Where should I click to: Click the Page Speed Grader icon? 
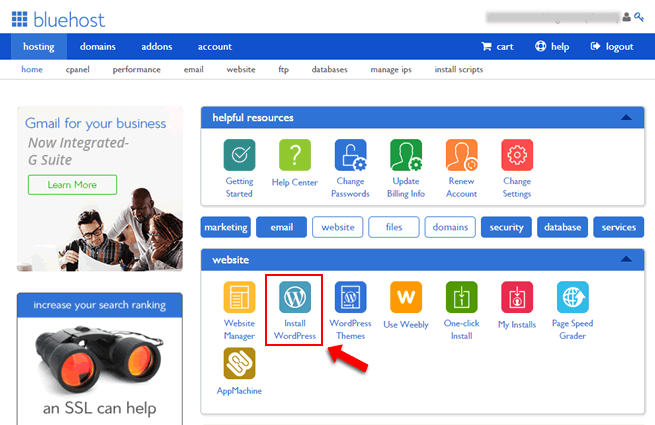pyautogui.click(x=573, y=297)
